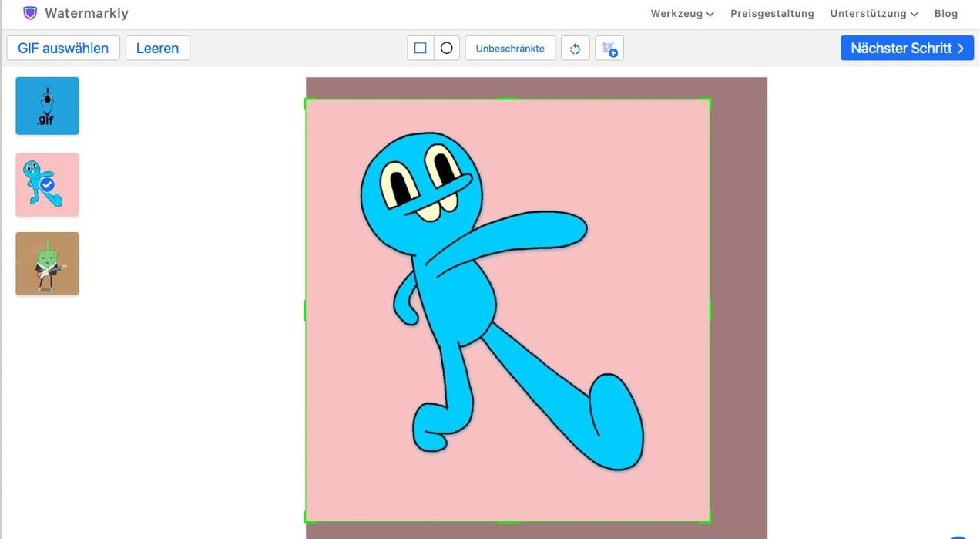Screen dimensions: 980x539
Task: Click GIF auswählen button
Action: 63,48
